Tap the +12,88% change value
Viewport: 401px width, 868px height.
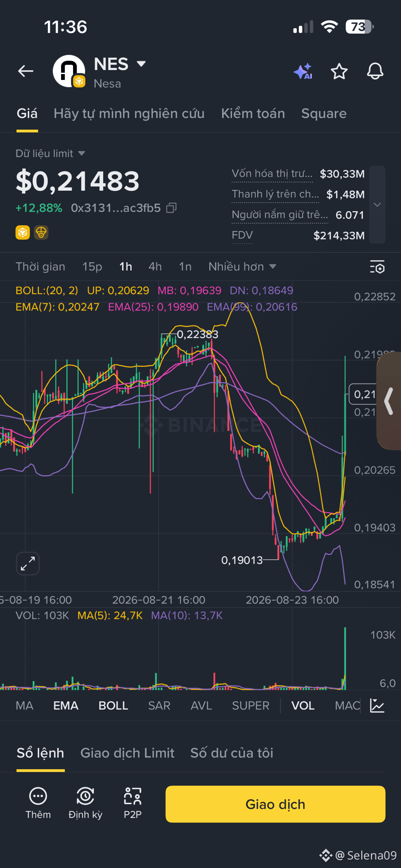(39, 208)
